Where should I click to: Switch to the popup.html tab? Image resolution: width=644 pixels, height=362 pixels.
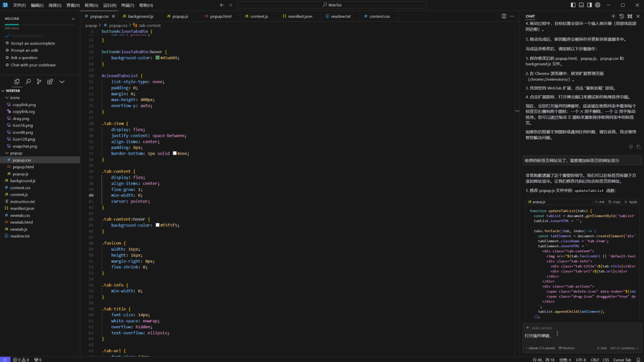220,16
